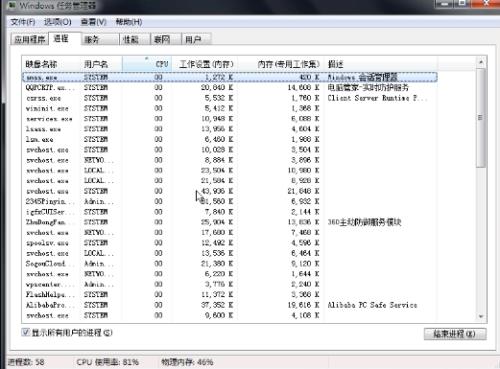Click the End Process button
Viewport: 500px width, 369px height.
455,334
